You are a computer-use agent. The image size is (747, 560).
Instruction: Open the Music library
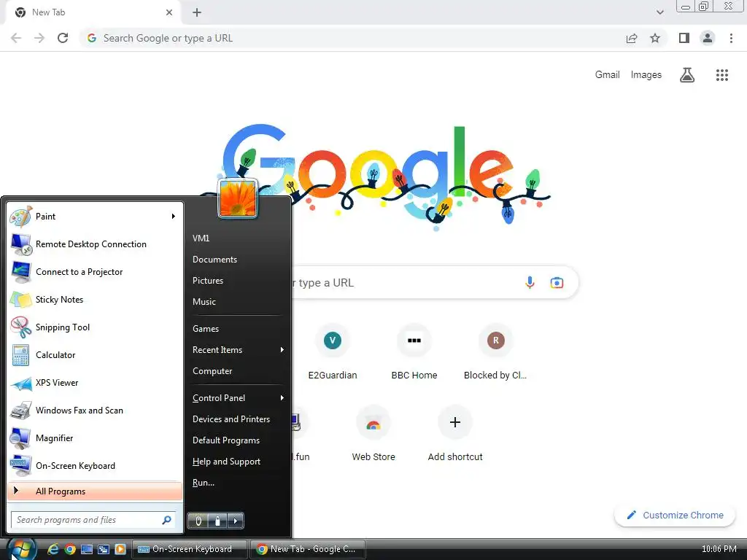[x=204, y=302]
